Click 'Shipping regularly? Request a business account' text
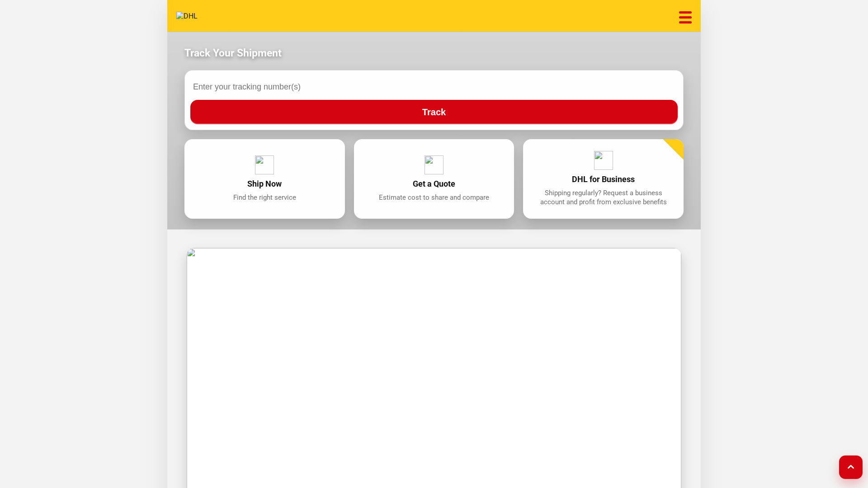 click(604, 197)
